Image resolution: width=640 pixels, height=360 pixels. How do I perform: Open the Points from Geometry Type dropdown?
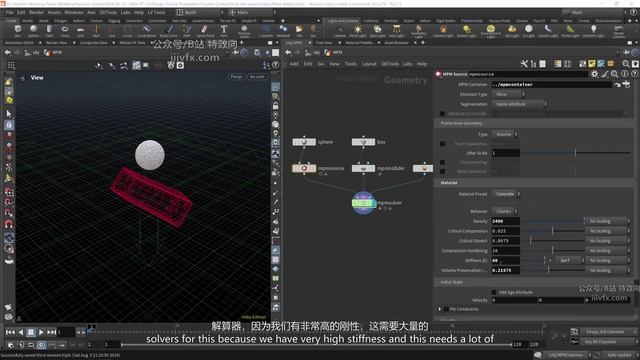(x=505, y=134)
